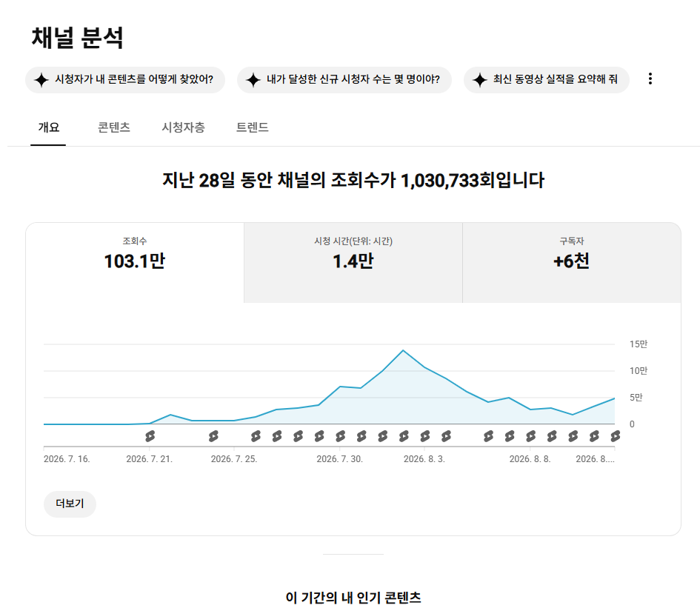Click the 더보기 button
Viewport: 700px width, 608px height.
pyautogui.click(x=70, y=504)
